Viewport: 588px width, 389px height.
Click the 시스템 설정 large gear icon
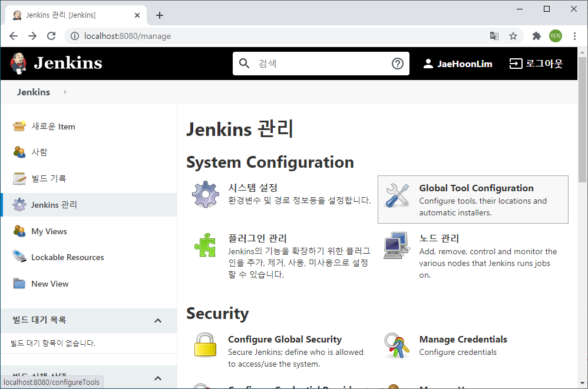click(x=206, y=194)
